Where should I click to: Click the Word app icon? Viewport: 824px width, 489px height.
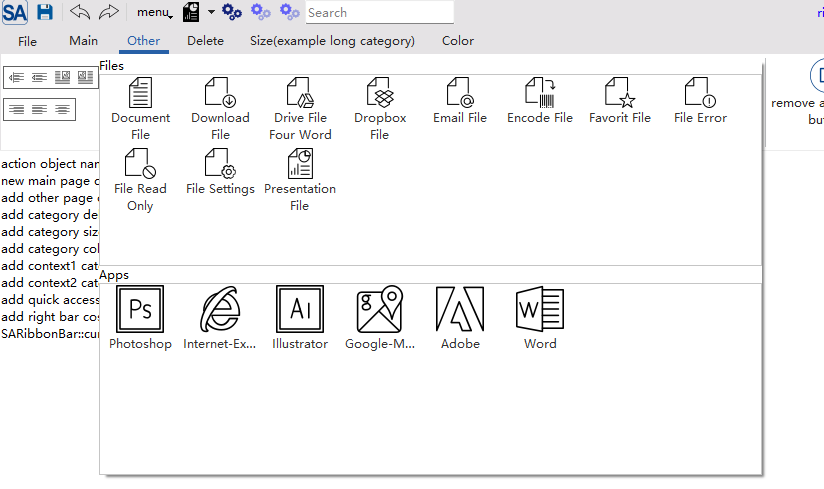540,310
